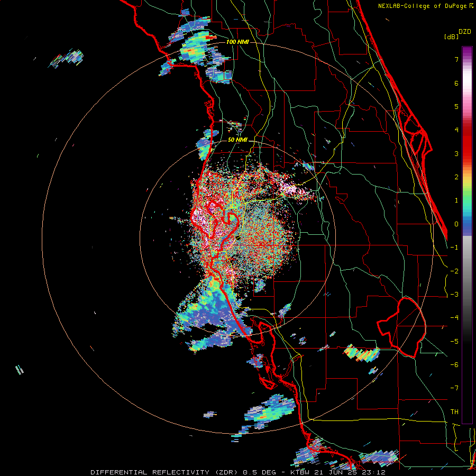Click the 0 value on color scale
476x476 pixels.
click(x=456, y=224)
